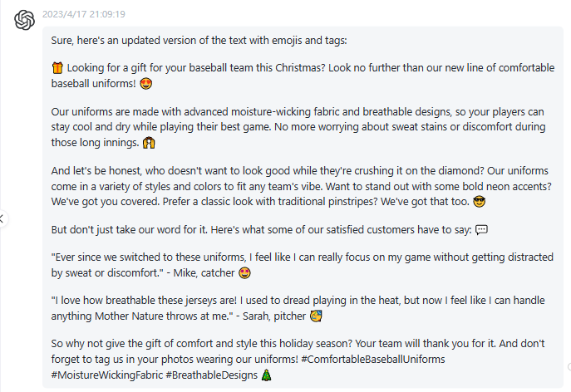Viewport: 571px width, 392px height.
Task: Click the Sarah, pitcher testimonial quote
Action: (298, 308)
